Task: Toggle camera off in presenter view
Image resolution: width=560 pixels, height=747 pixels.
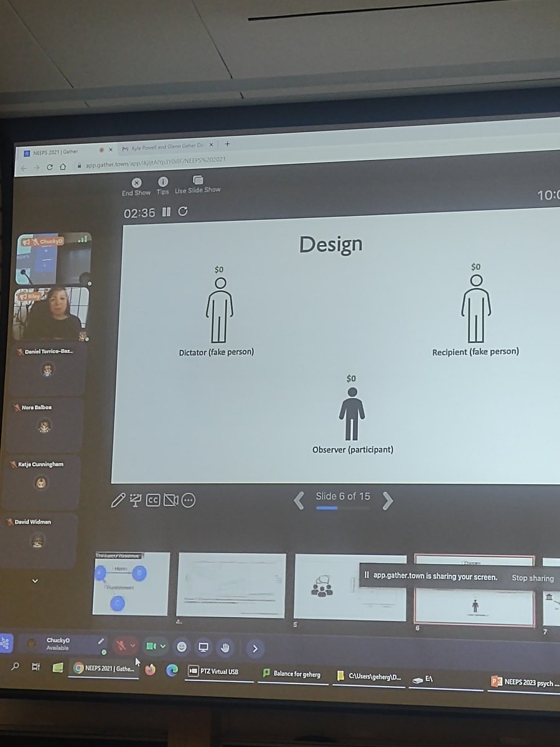Action: (x=170, y=500)
